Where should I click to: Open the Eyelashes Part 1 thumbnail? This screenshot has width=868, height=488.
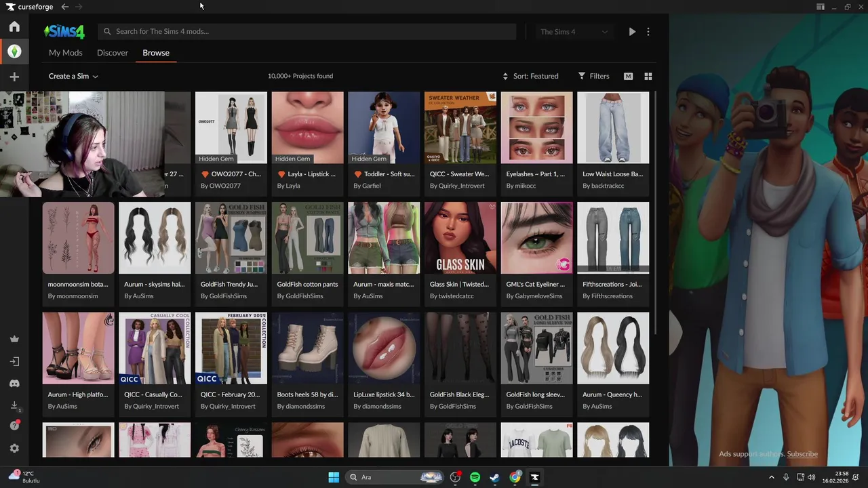point(537,127)
